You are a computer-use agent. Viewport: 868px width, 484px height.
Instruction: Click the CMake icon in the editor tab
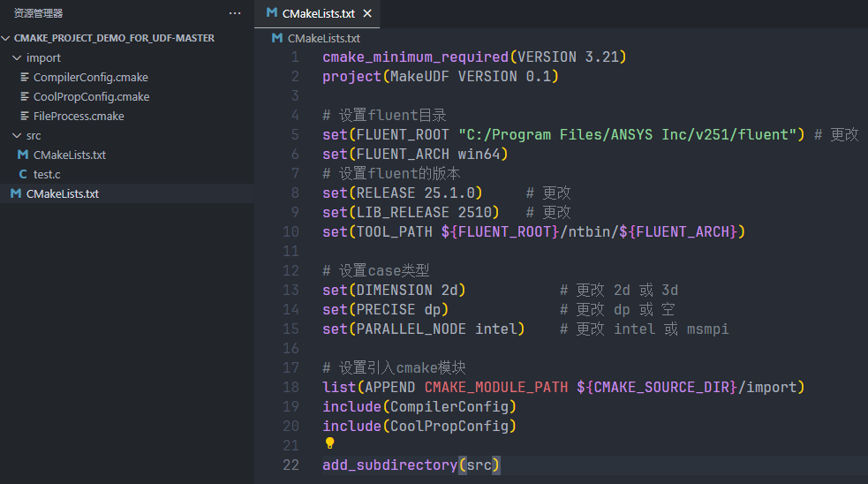pos(271,13)
